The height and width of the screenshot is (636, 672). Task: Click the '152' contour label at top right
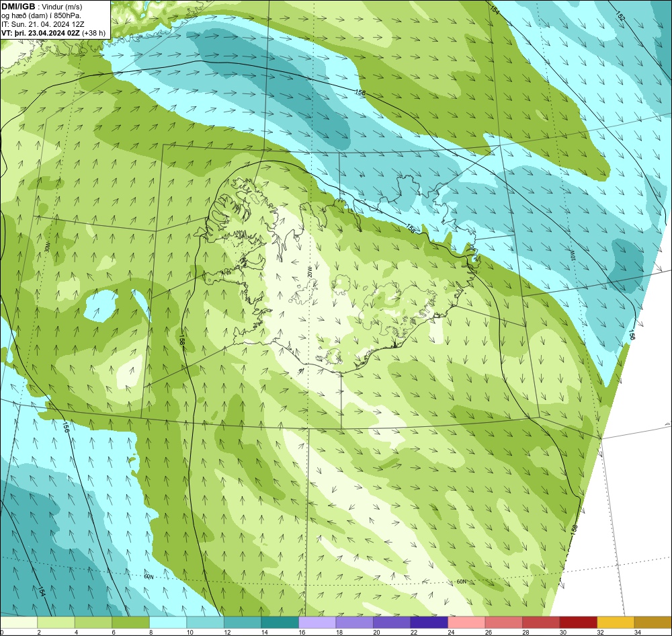point(621,17)
